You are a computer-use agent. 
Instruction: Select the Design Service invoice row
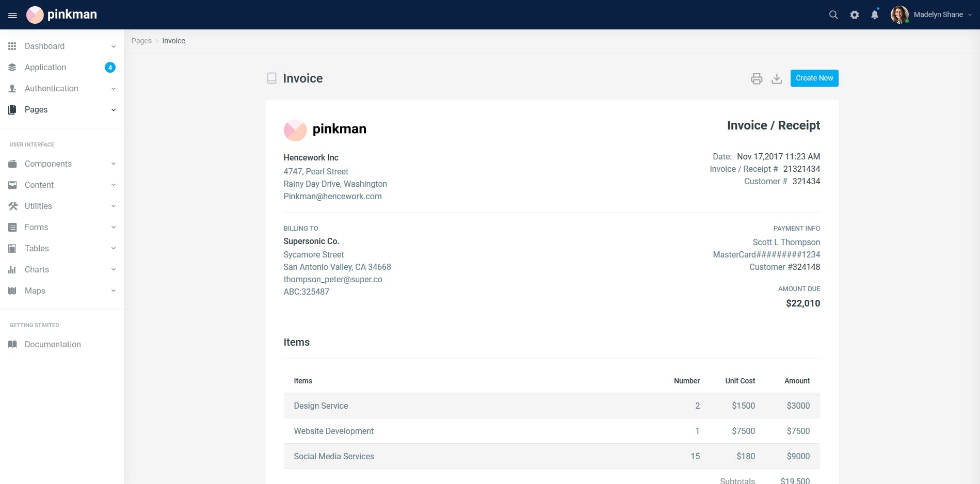tap(320, 406)
